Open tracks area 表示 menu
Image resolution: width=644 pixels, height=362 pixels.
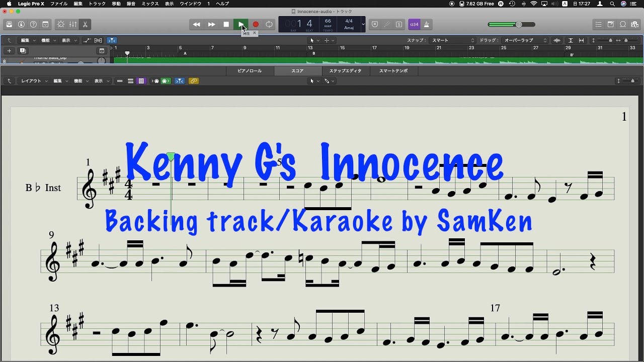[x=68, y=40]
